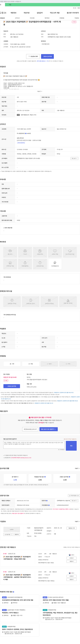The height and width of the screenshot is (644, 80).
Task: Click the 통근버스 welfare icon
Action: 10,252
